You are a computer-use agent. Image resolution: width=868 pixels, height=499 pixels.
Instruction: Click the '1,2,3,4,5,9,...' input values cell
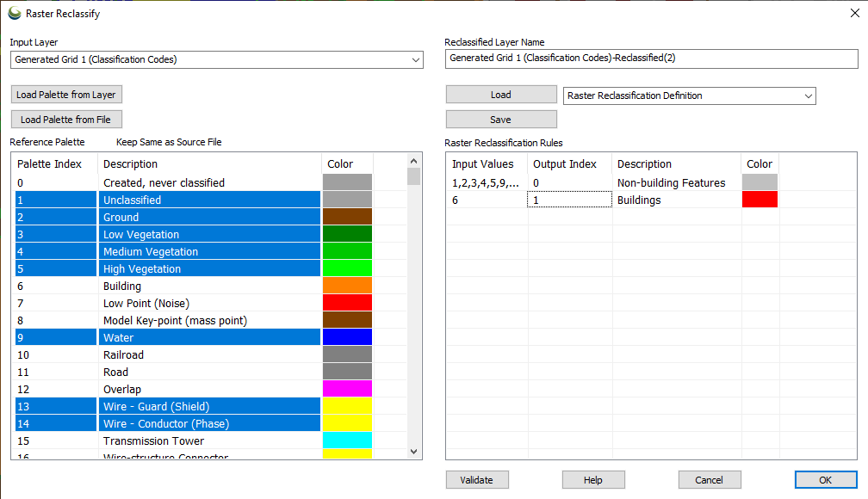487,182
